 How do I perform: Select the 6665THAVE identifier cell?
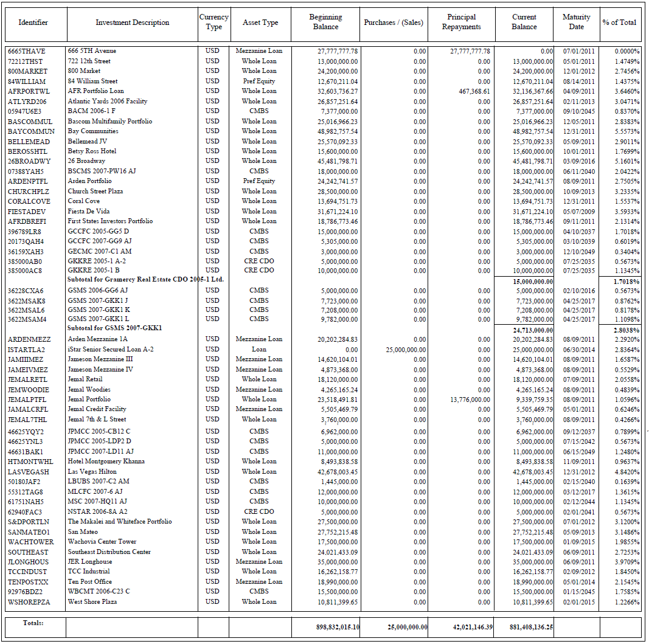[x=27, y=51]
